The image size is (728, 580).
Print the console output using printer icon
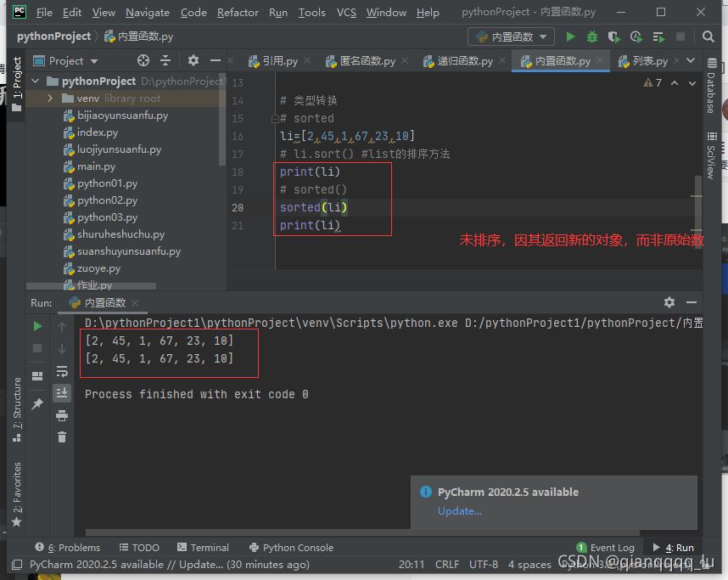click(x=62, y=415)
